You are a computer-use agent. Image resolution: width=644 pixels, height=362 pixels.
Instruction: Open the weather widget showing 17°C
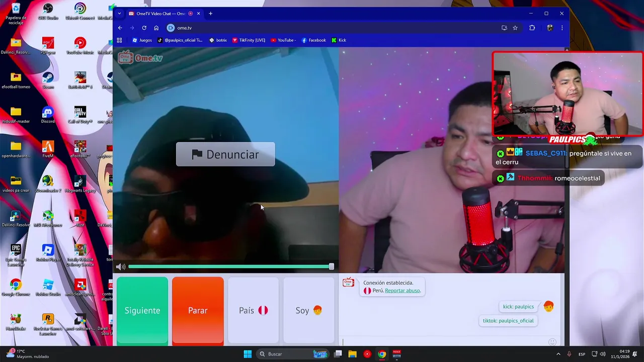tap(28, 354)
